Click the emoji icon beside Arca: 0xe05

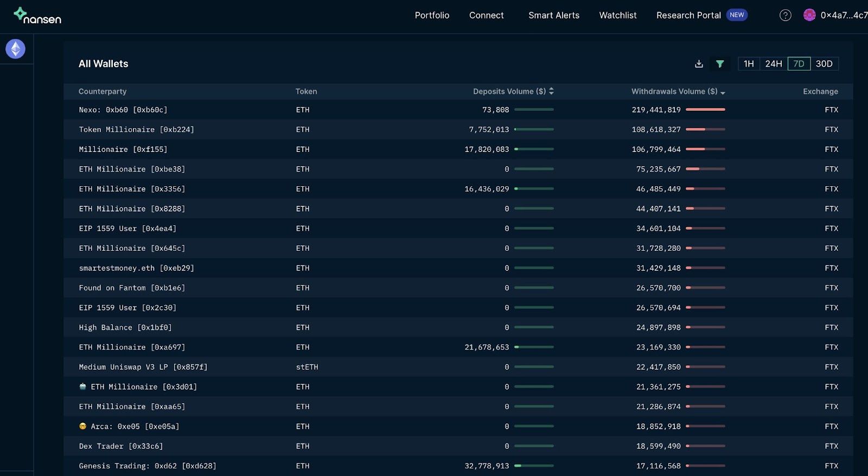pyautogui.click(x=82, y=427)
